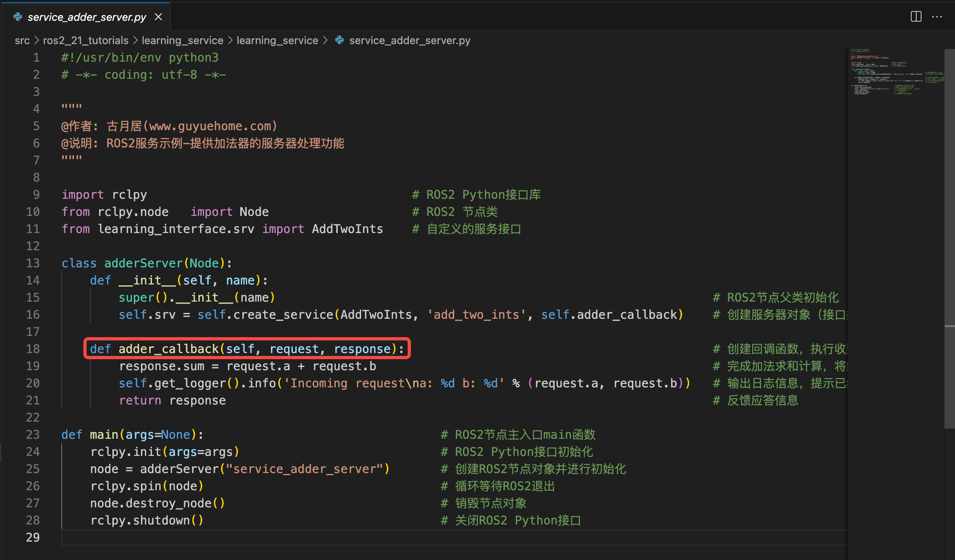Click line number 18 to select that line

pos(33,349)
